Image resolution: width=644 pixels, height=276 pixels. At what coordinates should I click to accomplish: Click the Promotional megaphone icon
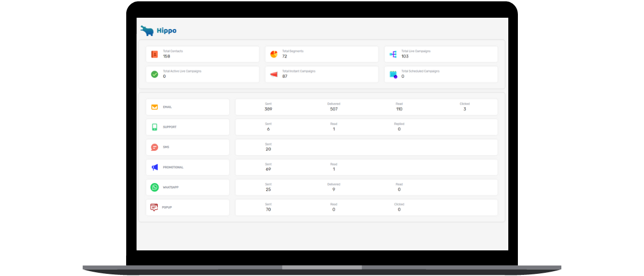155,167
